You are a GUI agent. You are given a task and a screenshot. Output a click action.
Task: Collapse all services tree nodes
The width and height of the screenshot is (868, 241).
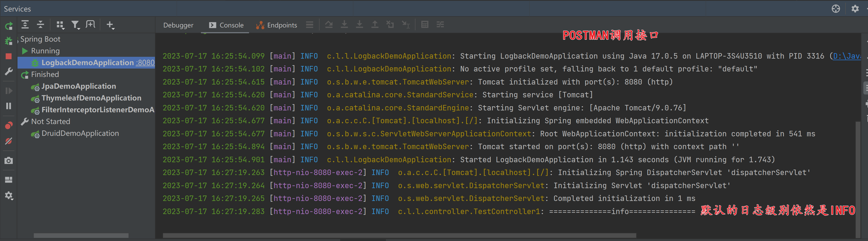click(40, 24)
